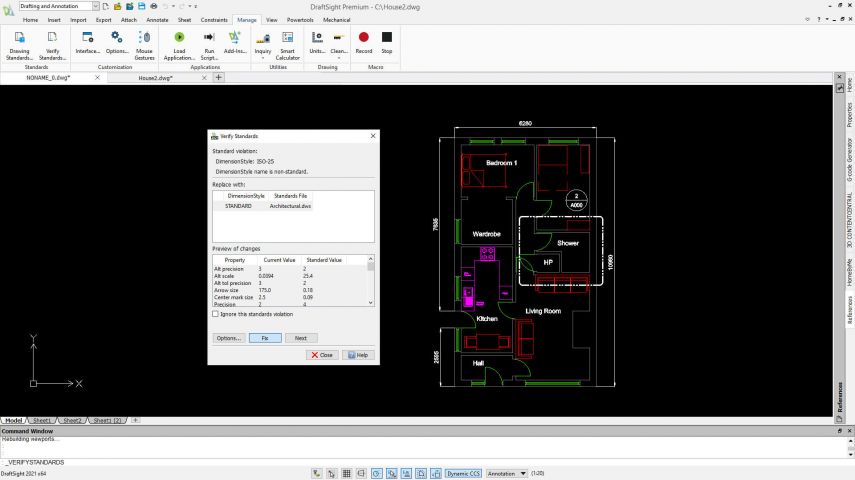Click the Load Application icon
This screenshot has width=855, height=480.
179,38
